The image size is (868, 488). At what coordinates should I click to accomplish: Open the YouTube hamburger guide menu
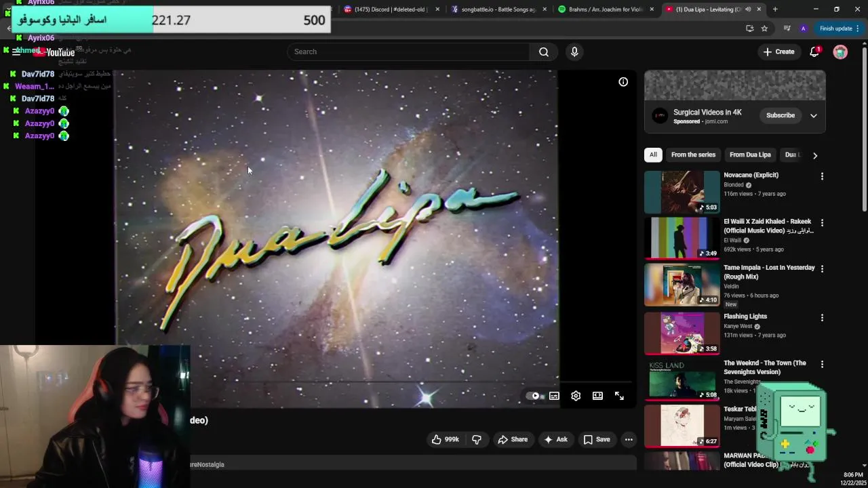16,52
